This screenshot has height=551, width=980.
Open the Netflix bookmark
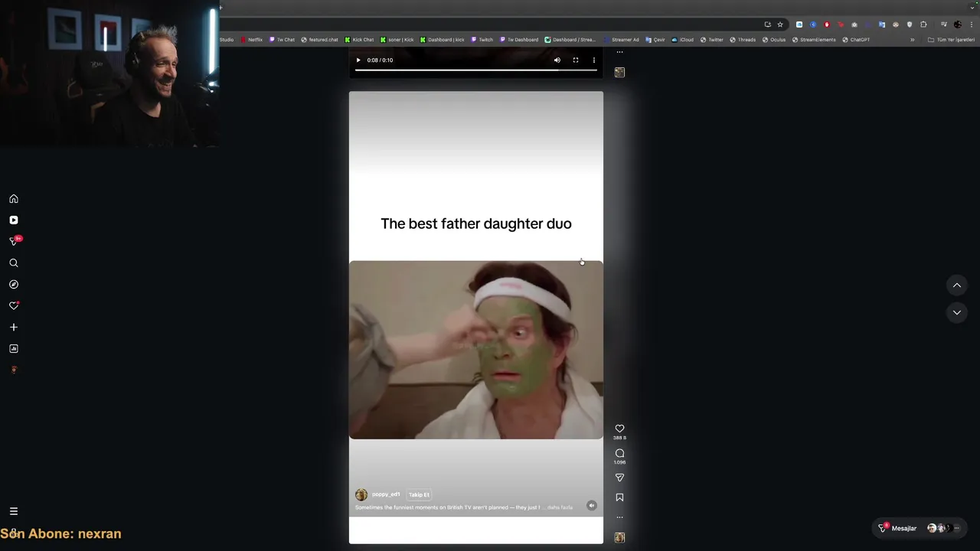pos(251,40)
